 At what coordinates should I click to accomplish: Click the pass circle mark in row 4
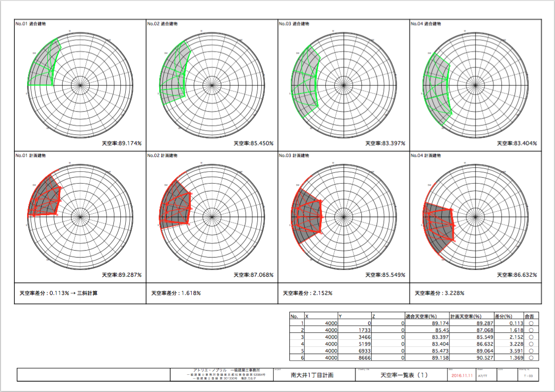531,344
